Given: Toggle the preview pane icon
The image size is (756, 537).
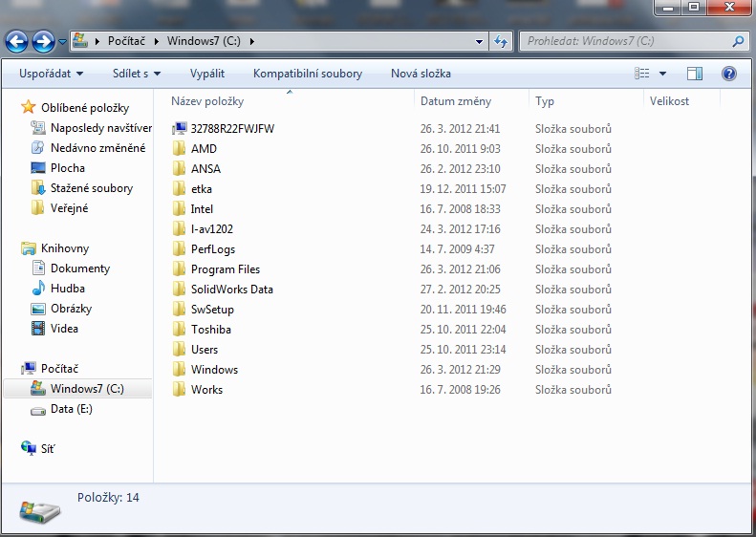Looking at the screenshot, I should click(695, 74).
